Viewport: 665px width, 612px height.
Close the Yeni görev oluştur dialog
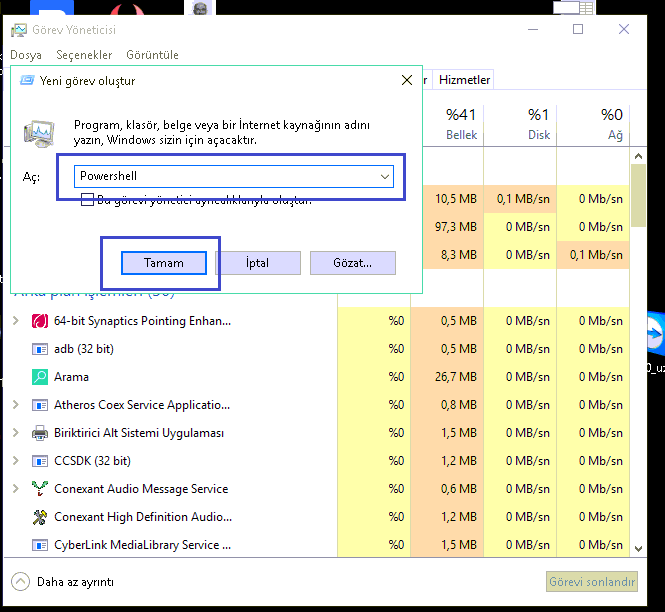tap(407, 80)
